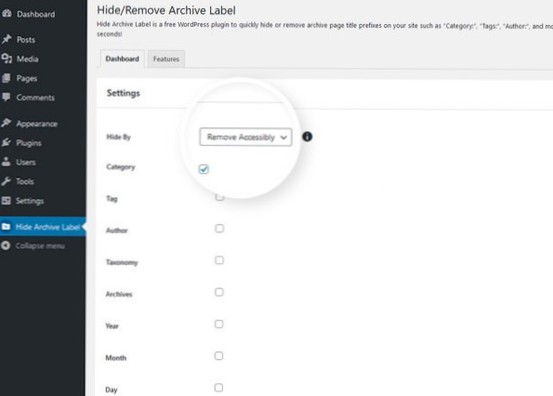Viewport: 553px width, 396px height.
Task: Click the Hide Archive Label folder icon
Action: tap(6, 226)
